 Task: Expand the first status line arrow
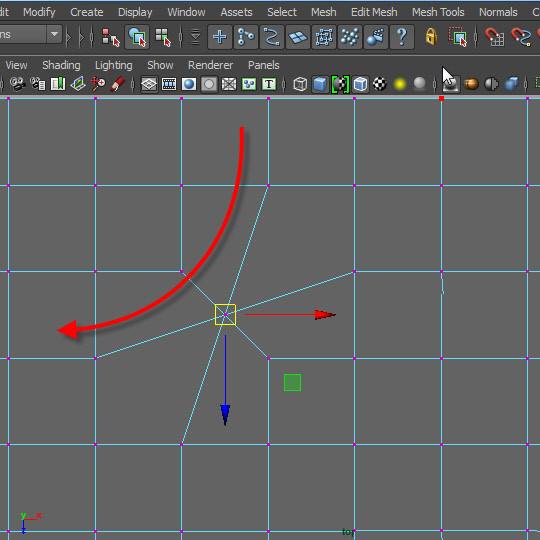[69, 37]
